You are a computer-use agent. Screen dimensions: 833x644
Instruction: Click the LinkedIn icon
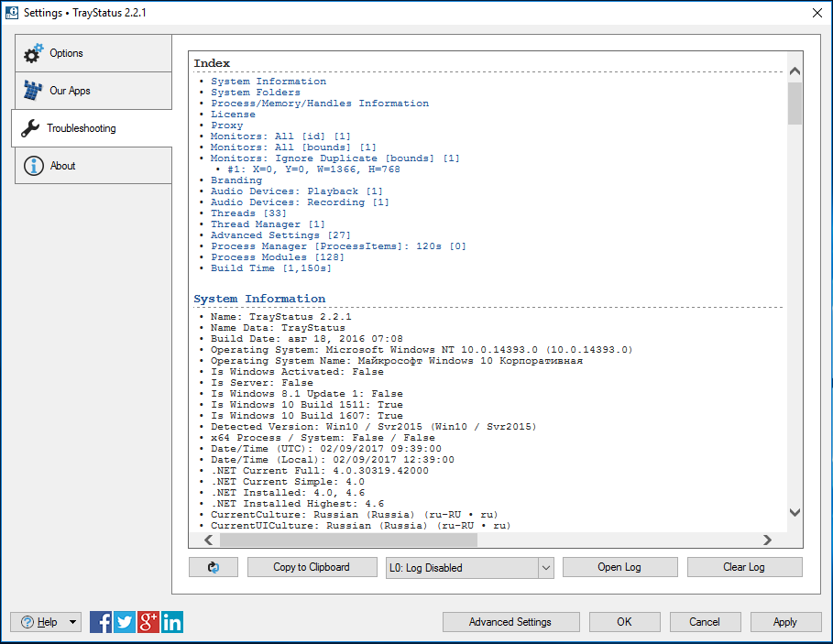(172, 622)
